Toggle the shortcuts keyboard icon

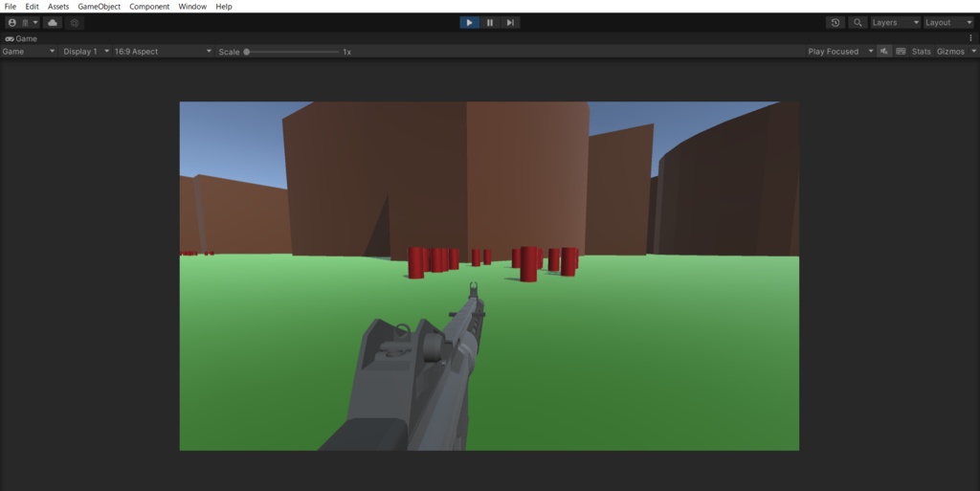click(901, 52)
